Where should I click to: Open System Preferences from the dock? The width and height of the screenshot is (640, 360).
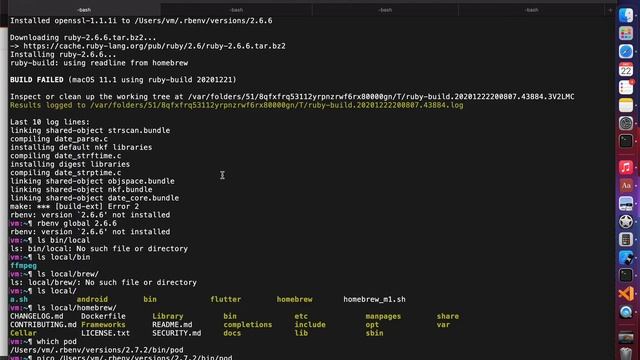[626, 123]
